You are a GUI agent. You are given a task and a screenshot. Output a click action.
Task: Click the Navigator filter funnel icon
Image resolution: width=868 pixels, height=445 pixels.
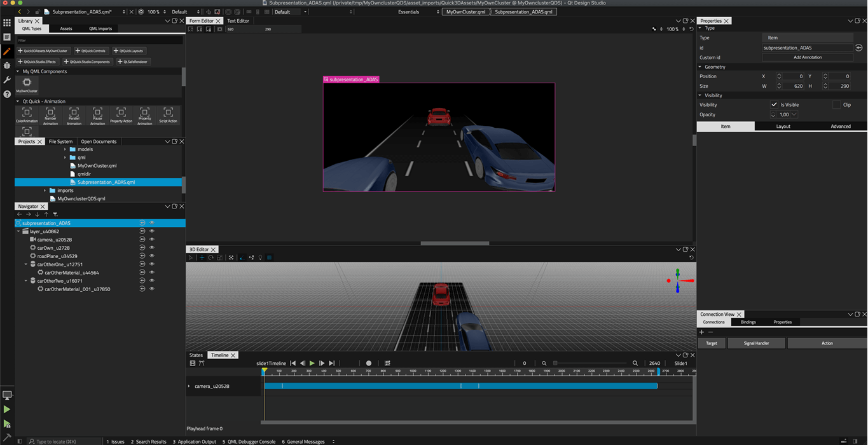tap(55, 215)
